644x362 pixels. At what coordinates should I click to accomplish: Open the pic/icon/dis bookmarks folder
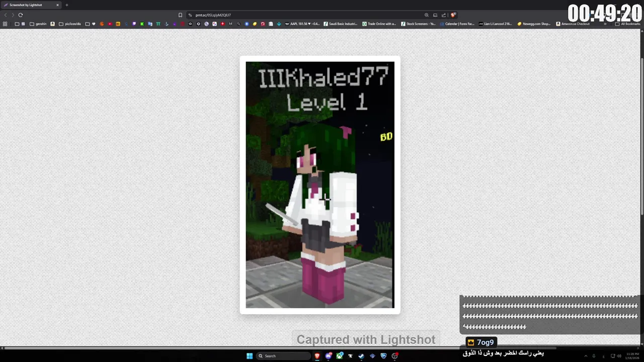click(x=70, y=24)
